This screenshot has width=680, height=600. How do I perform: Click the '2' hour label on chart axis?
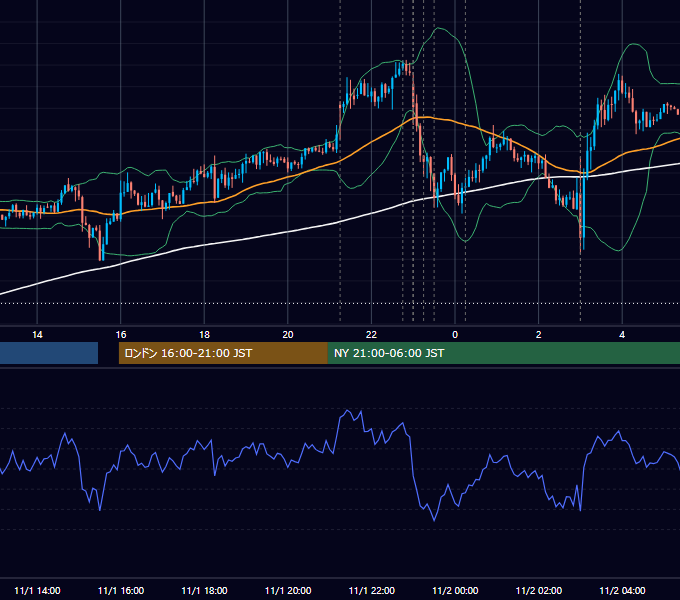pyautogui.click(x=539, y=335)
